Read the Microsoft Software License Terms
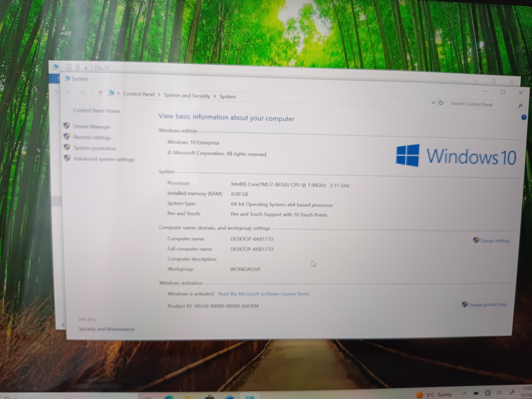The height and width of the screenshot is (399, 532). [263, 294]
